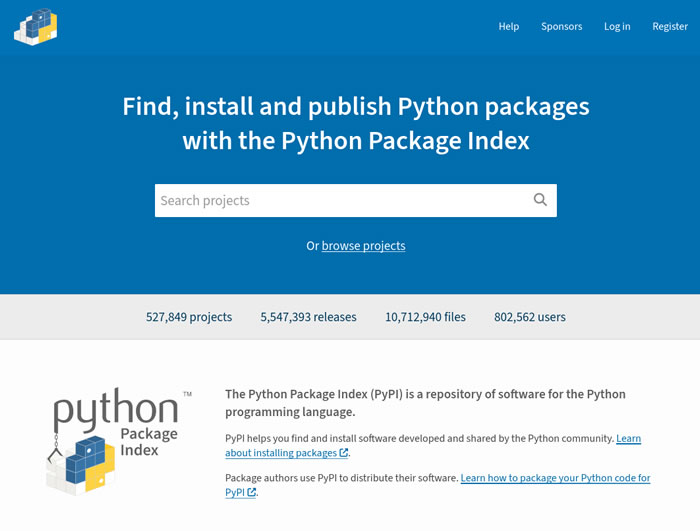
Task: Open the Register page
Action: point(670,26)
